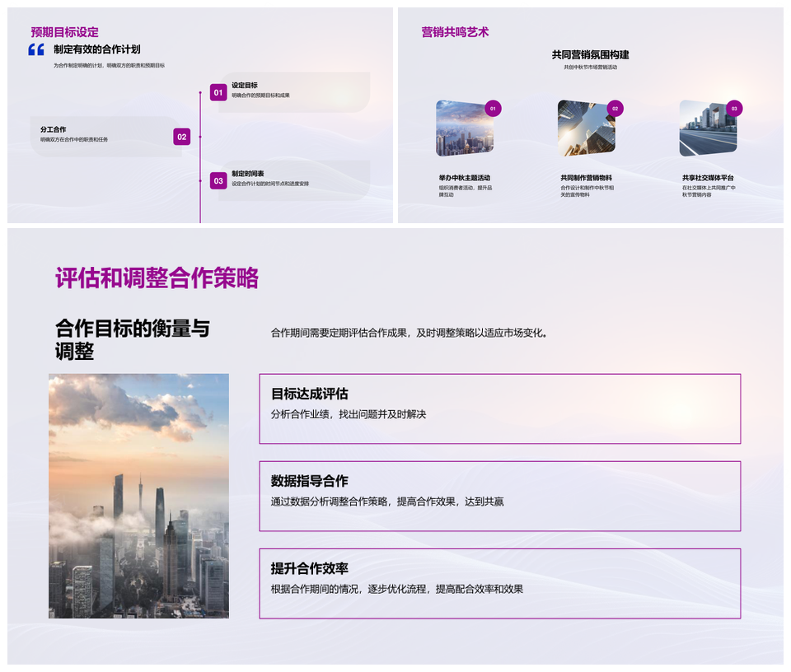Click the 数据指导合作 heading
This screenshot has width=791, height=672.
(310, 481)
